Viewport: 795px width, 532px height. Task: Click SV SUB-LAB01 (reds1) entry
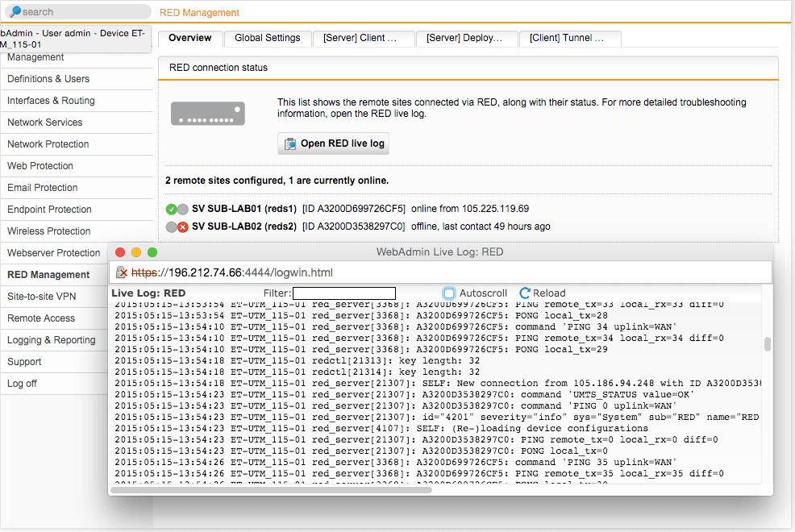pyautogui.click(x=243, y=209)
